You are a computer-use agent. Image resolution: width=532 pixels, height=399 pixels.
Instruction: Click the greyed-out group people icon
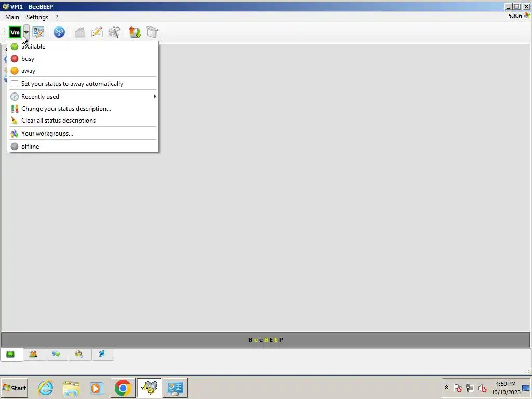coord(114,32)
